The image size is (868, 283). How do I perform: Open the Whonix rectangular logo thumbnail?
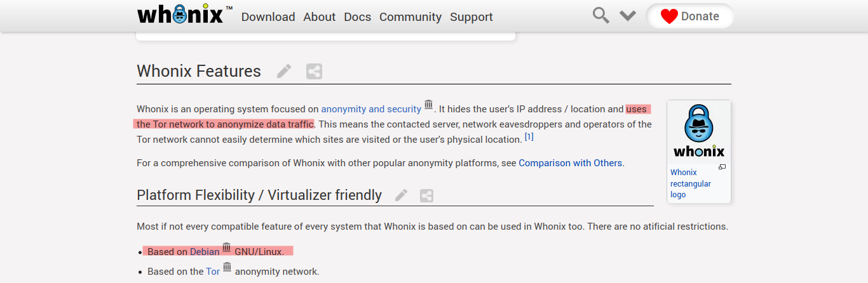(x=699, y=131)
